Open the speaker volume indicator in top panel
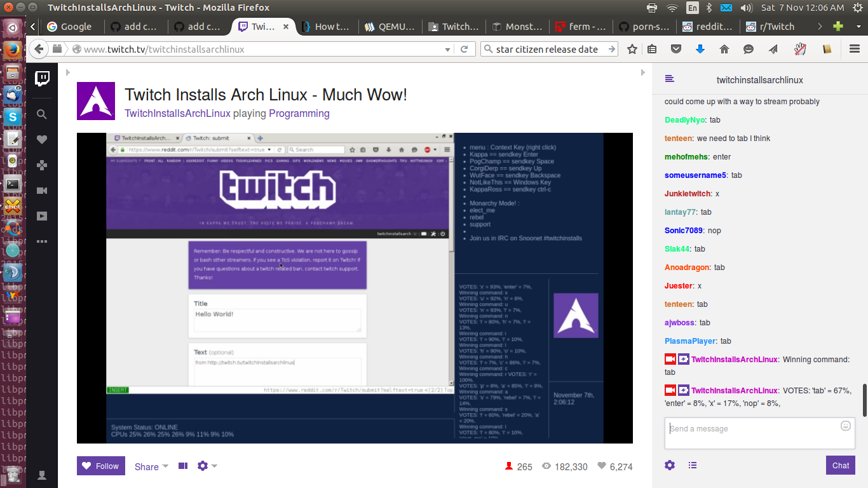The width and height of the screenshot is (868, 488). pyautogui.click(x=747, y=8)
